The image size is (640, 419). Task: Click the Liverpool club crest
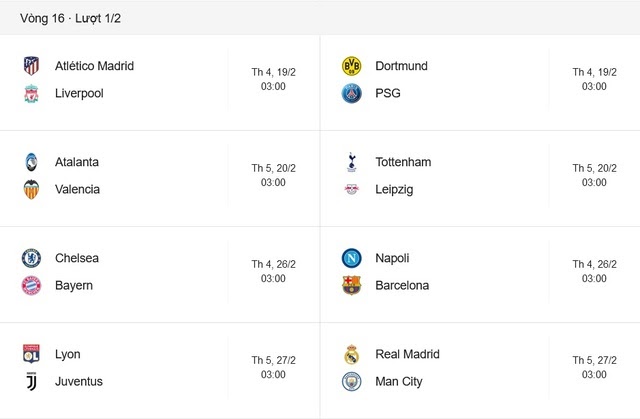[30, 94]
